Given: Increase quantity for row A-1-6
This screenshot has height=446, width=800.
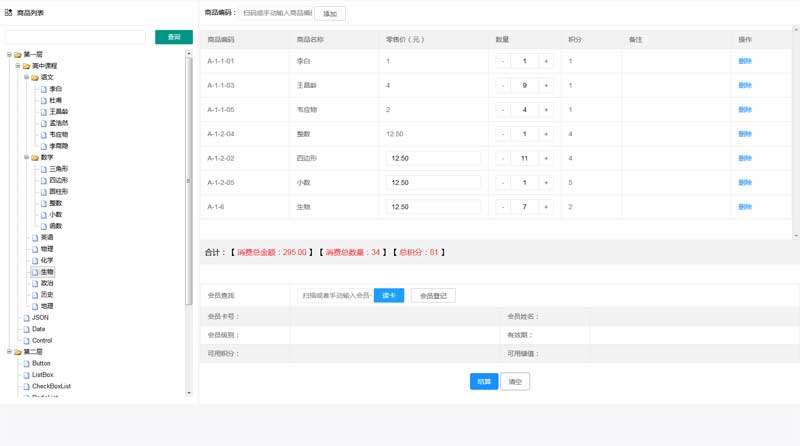Looking at the screenshot, I should tap(546, 207).
